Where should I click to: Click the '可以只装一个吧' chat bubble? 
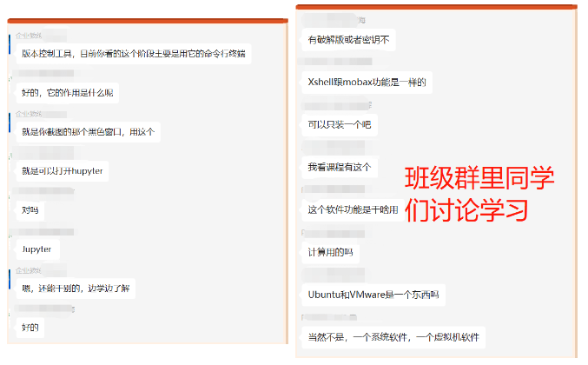click(339, 124)
